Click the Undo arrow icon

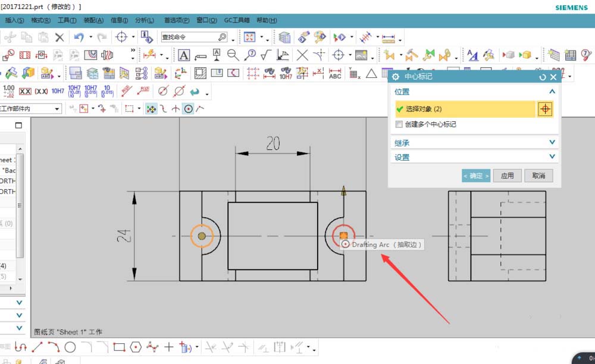[x=79, y=37]
